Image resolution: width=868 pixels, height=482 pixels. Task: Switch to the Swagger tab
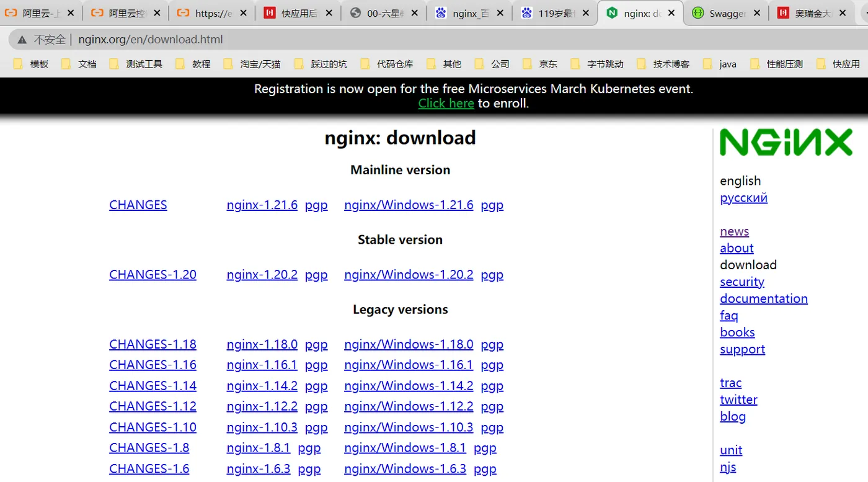pos(727,13)
